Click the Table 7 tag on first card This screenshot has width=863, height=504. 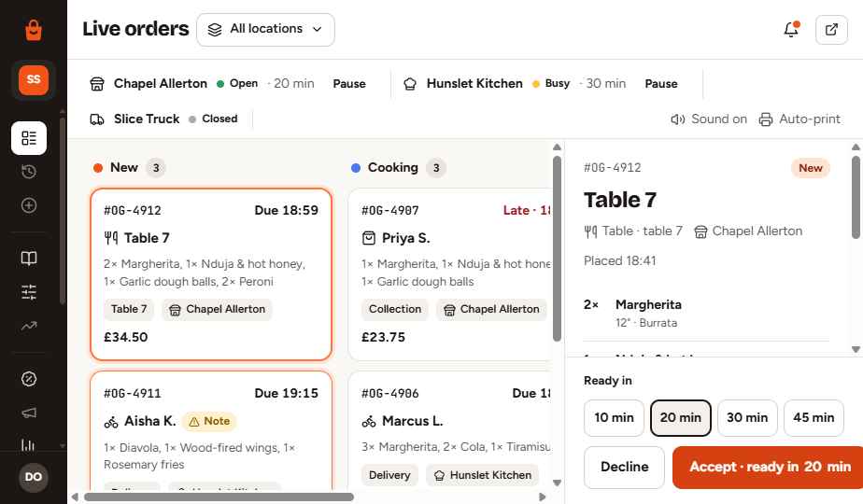(x=129, y=309)
